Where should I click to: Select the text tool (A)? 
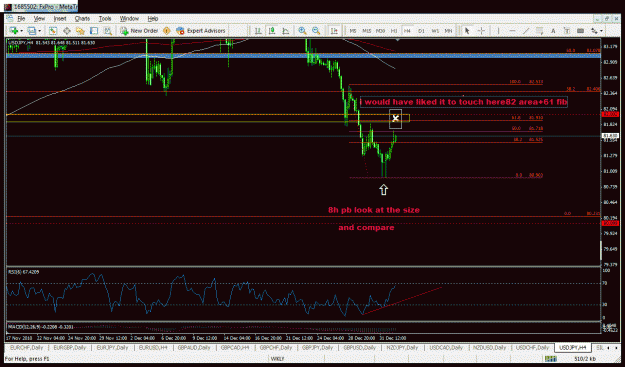click(x=553, y=31)
